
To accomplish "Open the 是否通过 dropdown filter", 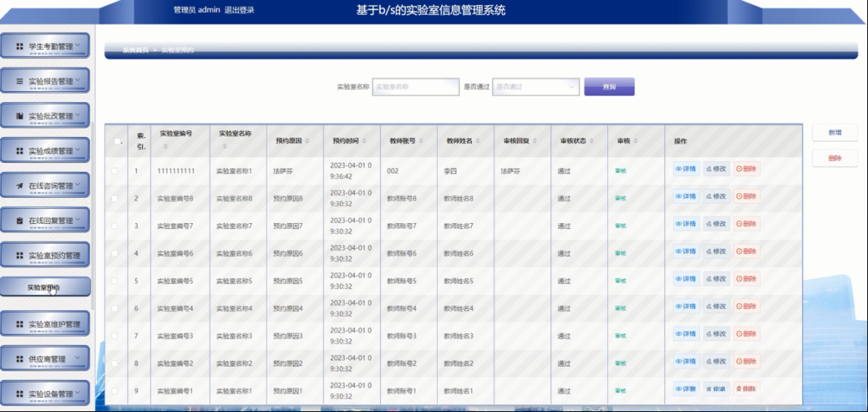I will click(536, 87).
